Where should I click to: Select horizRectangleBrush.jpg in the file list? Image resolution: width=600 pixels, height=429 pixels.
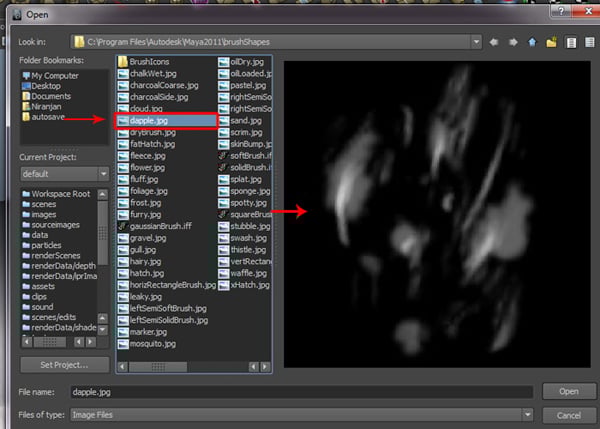click(x=167, y=285)
